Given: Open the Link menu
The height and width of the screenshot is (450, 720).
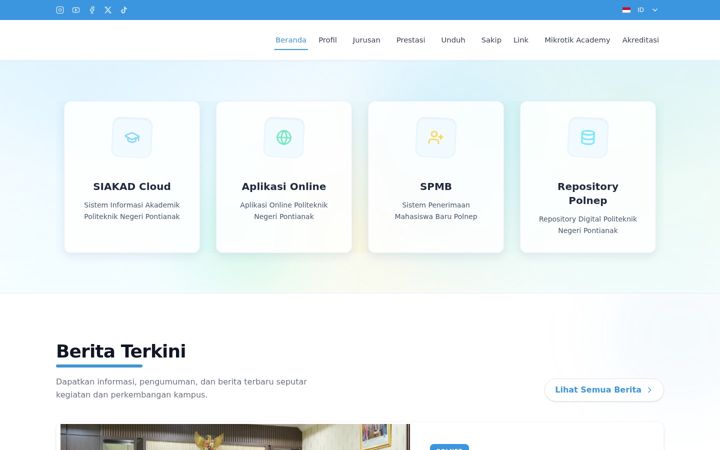Looking at the screenshot, I should click(521, 40).
